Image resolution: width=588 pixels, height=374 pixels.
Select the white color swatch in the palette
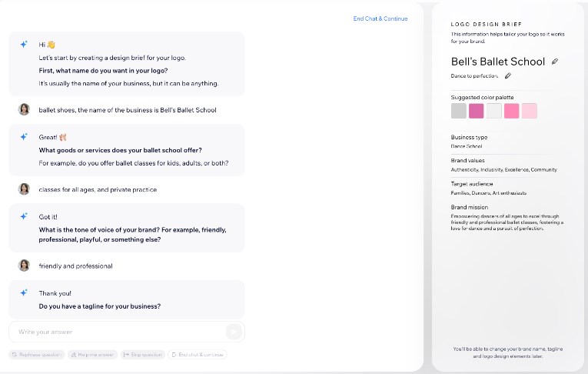tap(494, 111)
